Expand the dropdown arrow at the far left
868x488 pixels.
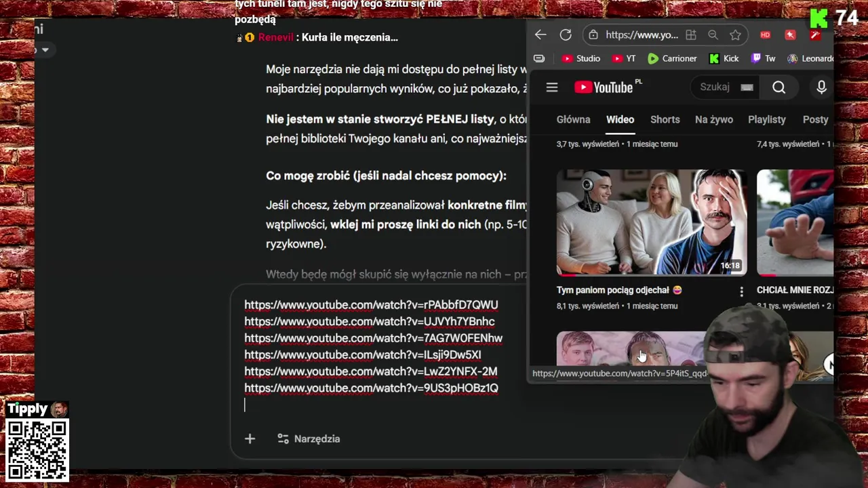point(45,49)
